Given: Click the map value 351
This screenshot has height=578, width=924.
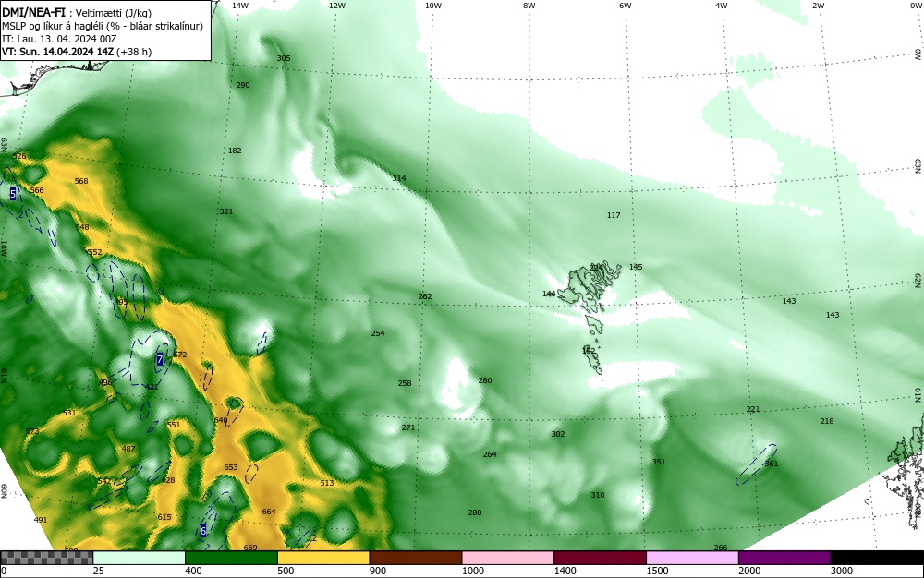Looking at the screenshot, I should click(x=658, y=462).
